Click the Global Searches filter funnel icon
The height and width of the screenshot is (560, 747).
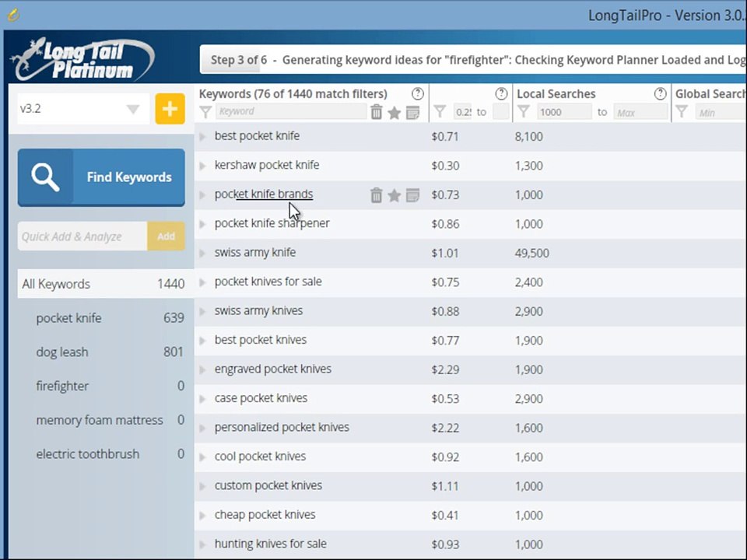click(682, 112)
